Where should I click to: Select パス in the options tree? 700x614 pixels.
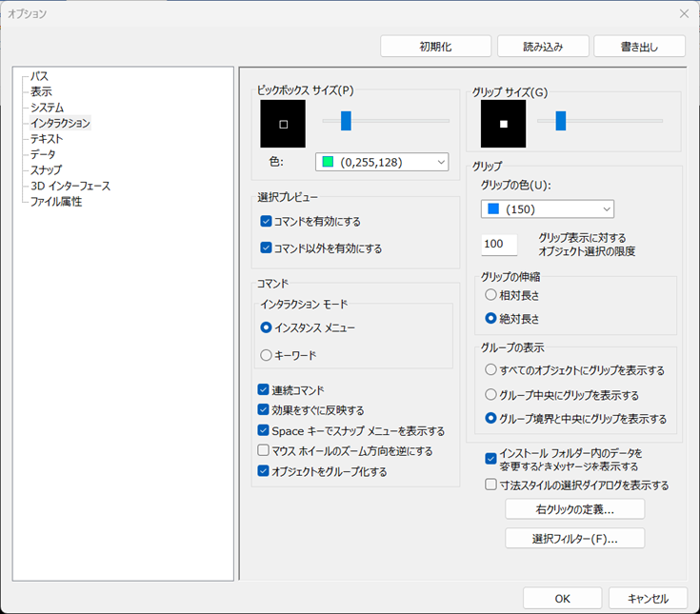pos(39,76)
